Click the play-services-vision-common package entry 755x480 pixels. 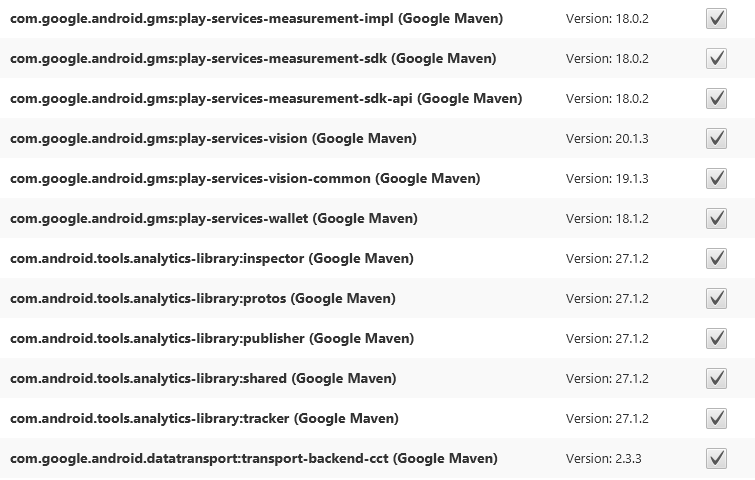tap(245, 179)
